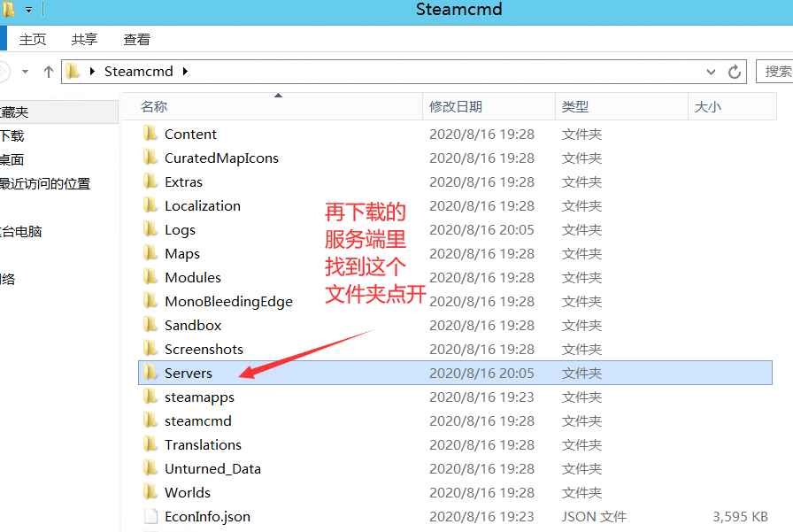Expand the chevron after Steamcmd in path
Screen dimensions: 793x532
(185, 72)
